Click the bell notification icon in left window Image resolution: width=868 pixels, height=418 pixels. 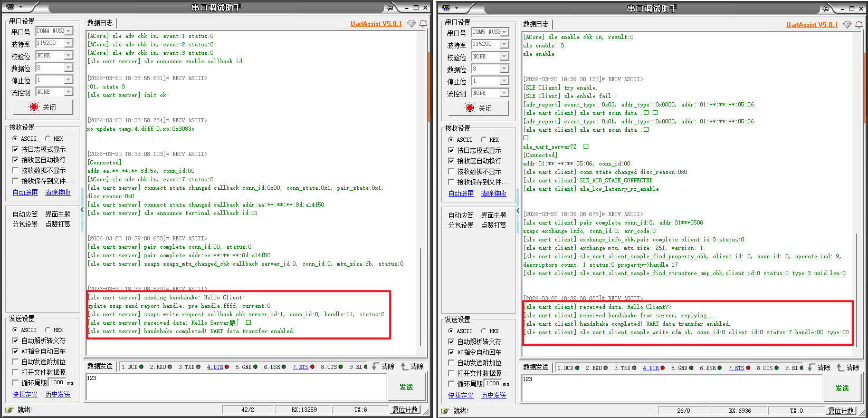click(423, 24)
